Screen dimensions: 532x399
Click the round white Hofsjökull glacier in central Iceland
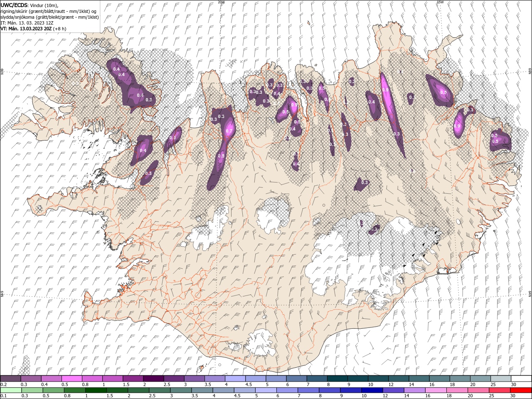coord(273,215)
